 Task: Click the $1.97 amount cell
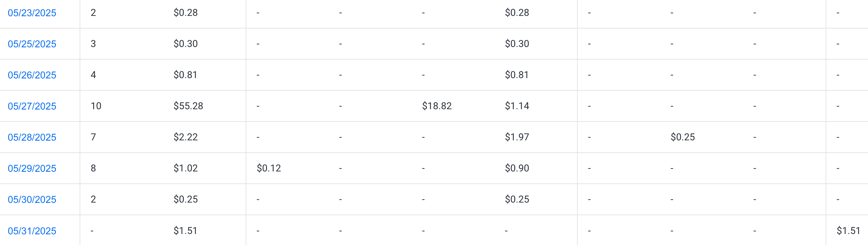click(x=517, y=137)
